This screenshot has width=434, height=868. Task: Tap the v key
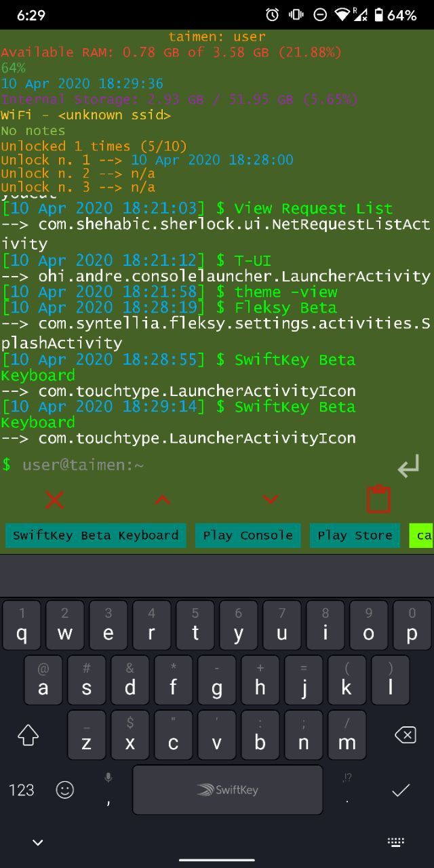[x=217, y=734]
